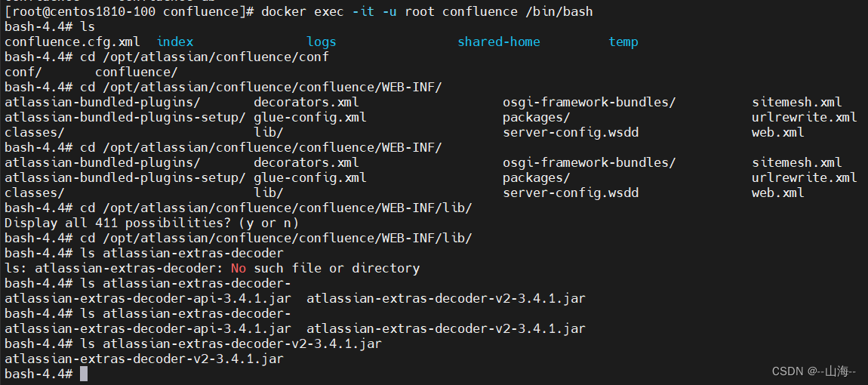
Task: Click the first 'server-config.wsdd' entry
Action: point(571,132)
